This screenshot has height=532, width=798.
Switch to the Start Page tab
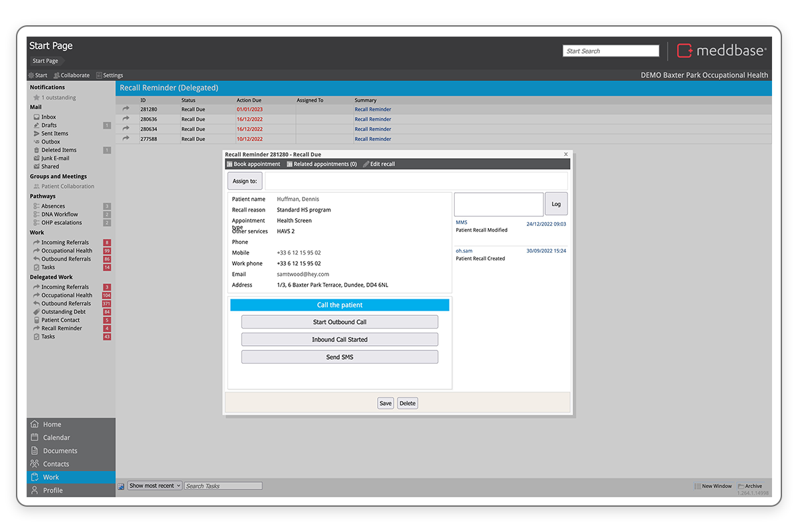click(x=45, y=61)
